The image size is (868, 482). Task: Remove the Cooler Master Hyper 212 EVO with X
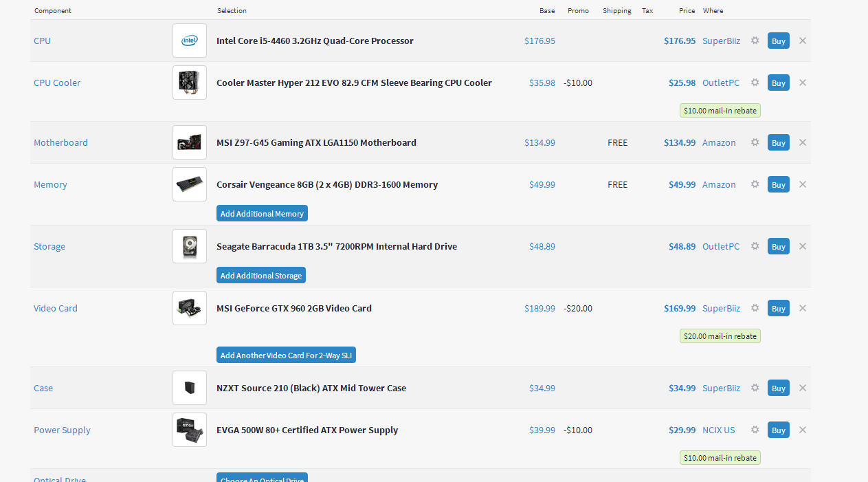point(803,83)
